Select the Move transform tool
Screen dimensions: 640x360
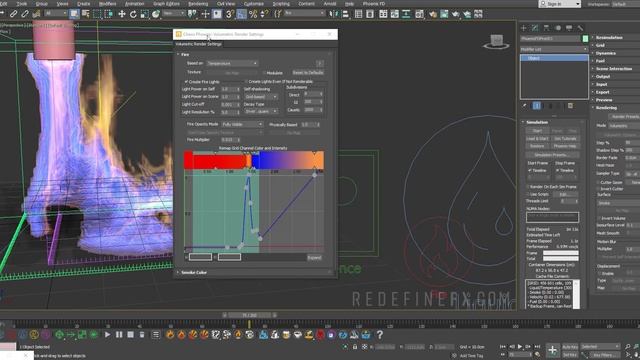[122, 14]
